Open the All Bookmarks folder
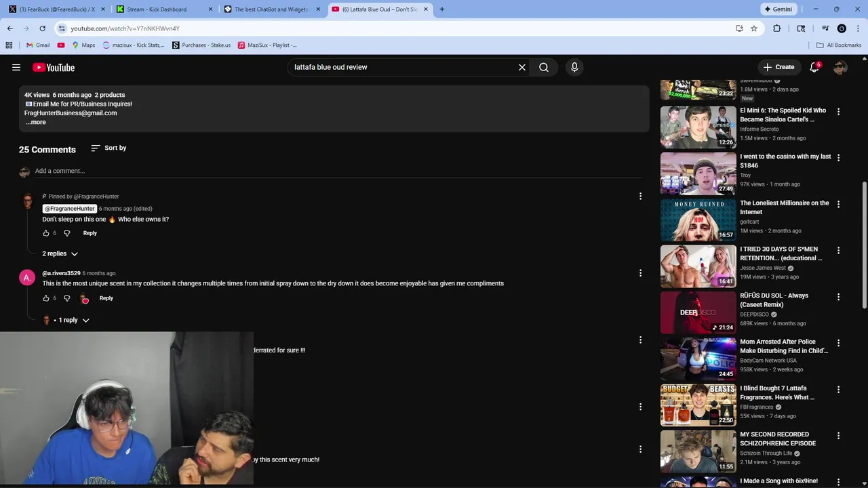The image size is (868, 488). pyautogui.click(x=839, y=45)
